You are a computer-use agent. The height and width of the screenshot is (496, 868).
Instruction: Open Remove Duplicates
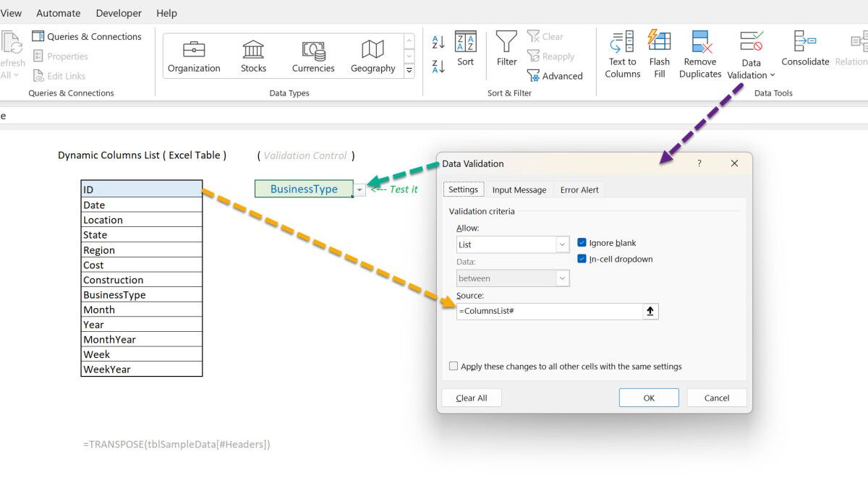click(699, 52)
